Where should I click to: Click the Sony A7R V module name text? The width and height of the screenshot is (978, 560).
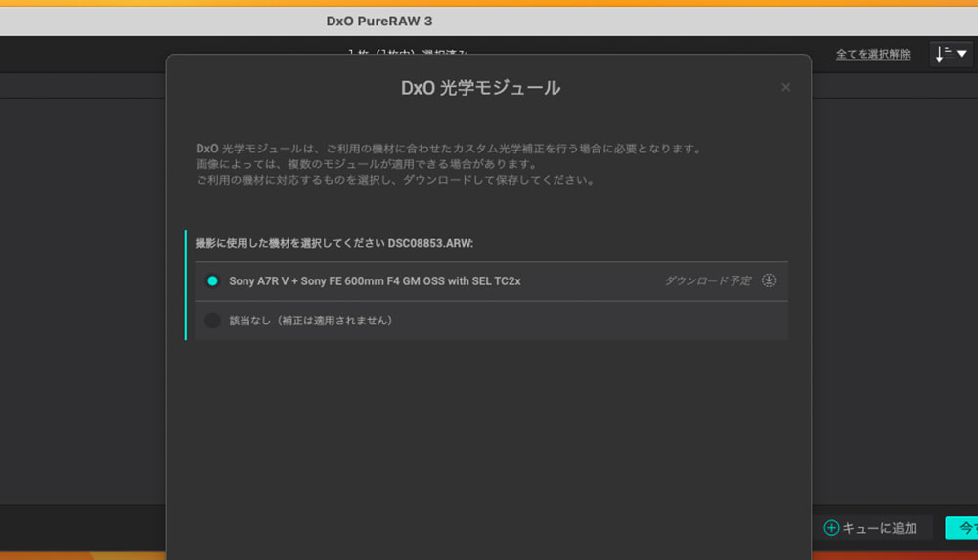tap(375, 281)
